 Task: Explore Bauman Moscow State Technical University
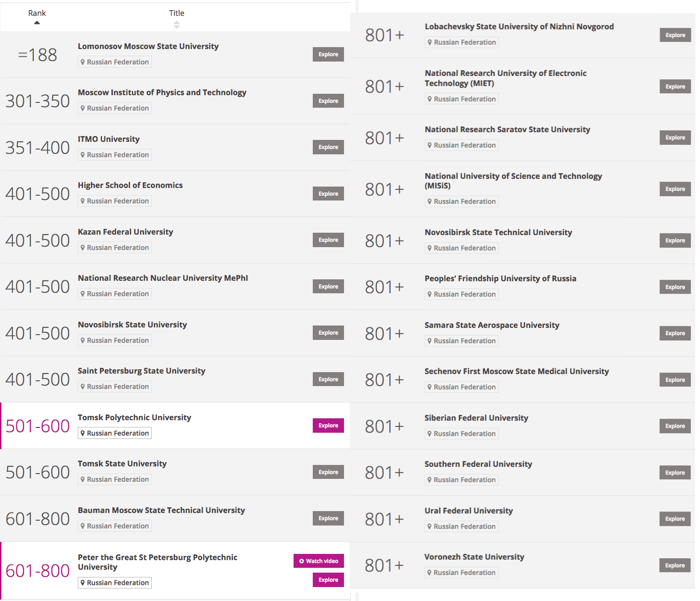[x=328, y=518]
